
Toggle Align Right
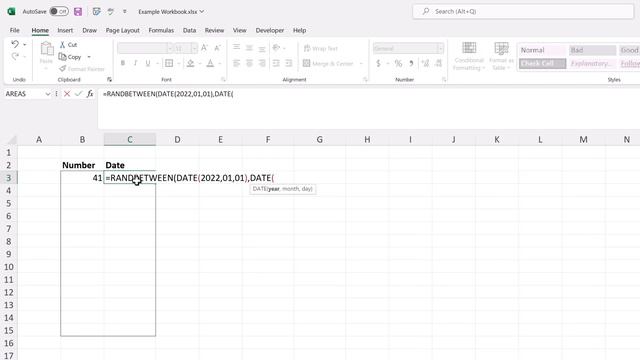point(262,63)
